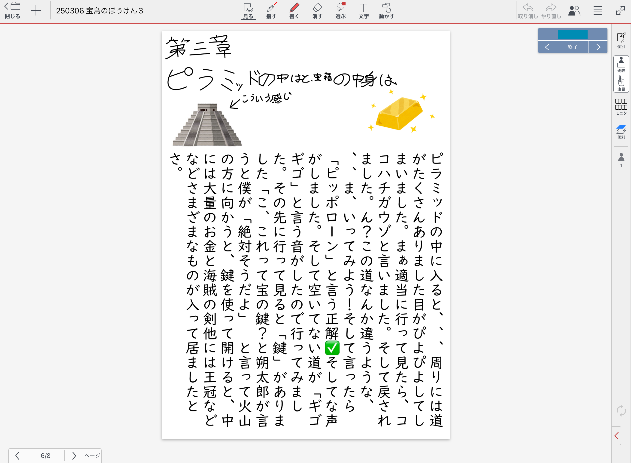This screenshot has width=631, height=463.
Task: Click the undo arrow in the top bar
Action: pyautogui.click(x=528, y=10)
